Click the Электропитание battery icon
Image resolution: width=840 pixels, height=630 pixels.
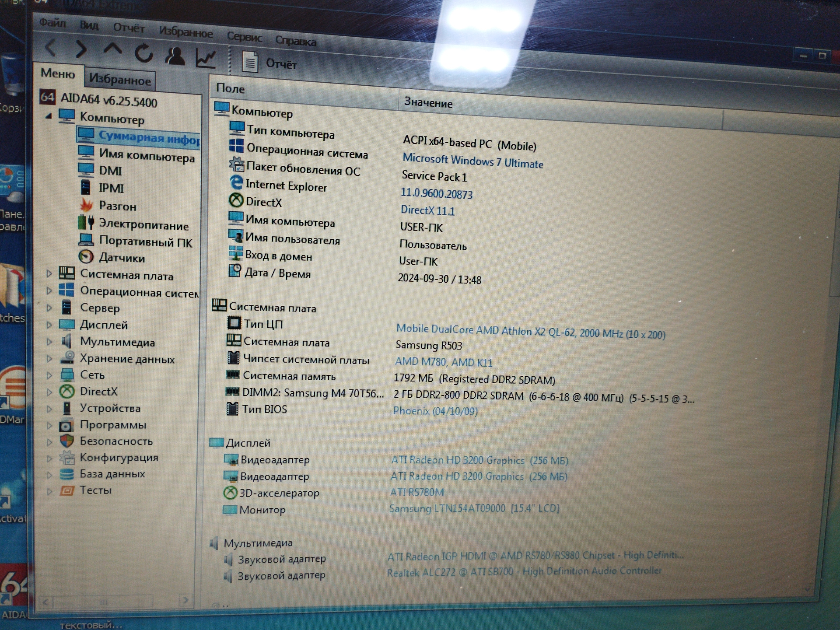[x=86, y=222]
